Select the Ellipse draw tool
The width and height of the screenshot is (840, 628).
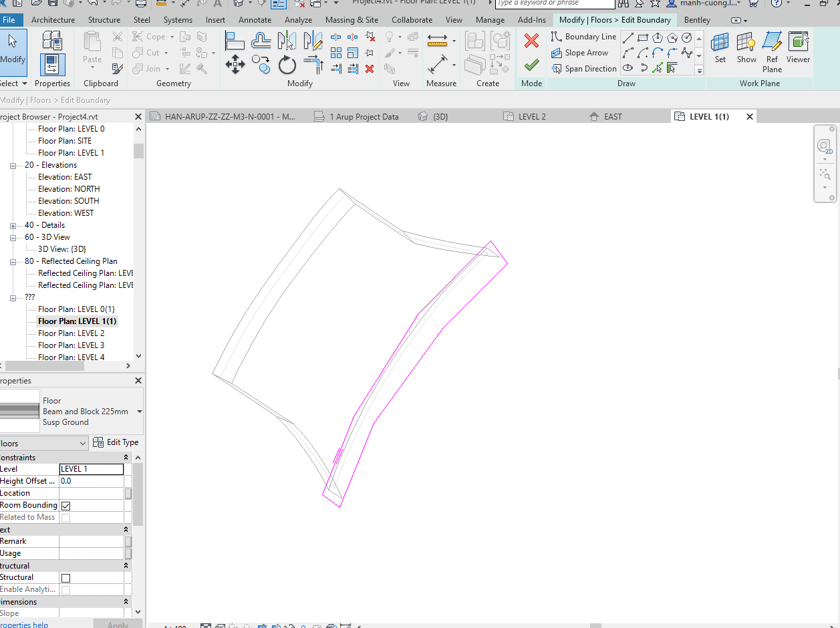[627, 68]
